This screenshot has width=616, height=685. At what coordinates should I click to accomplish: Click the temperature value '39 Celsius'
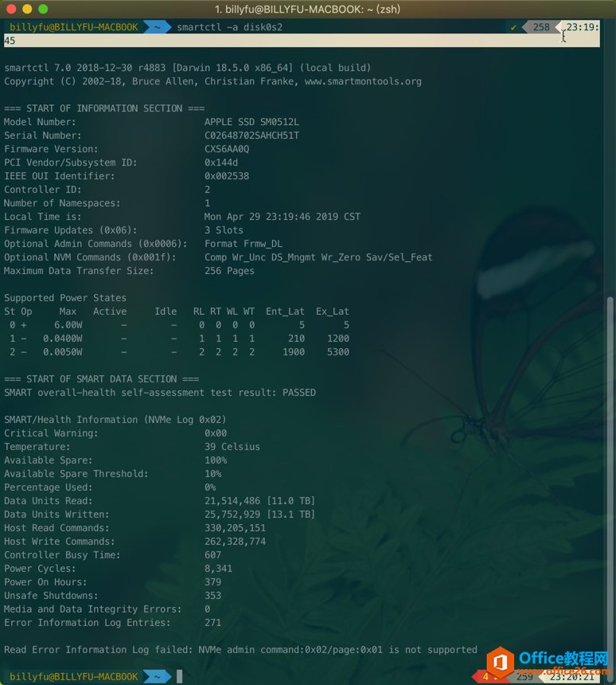pos(232,447)
